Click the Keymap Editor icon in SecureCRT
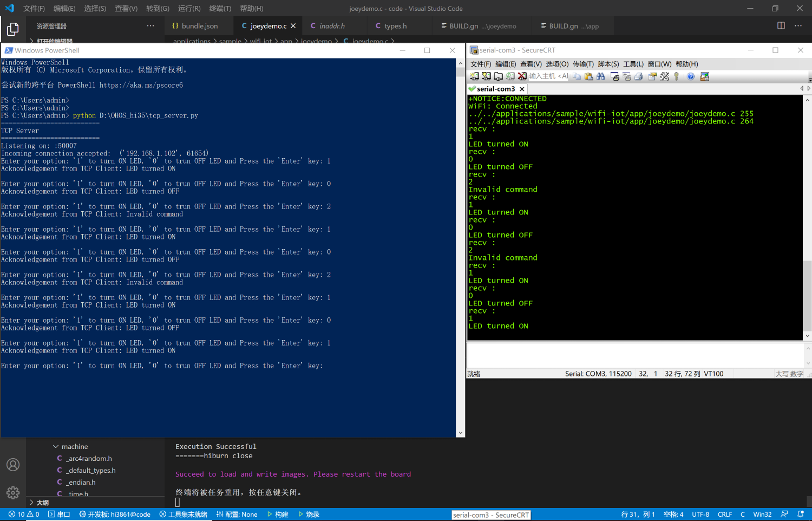Screen dimensions: 812x521 [665, 76]
